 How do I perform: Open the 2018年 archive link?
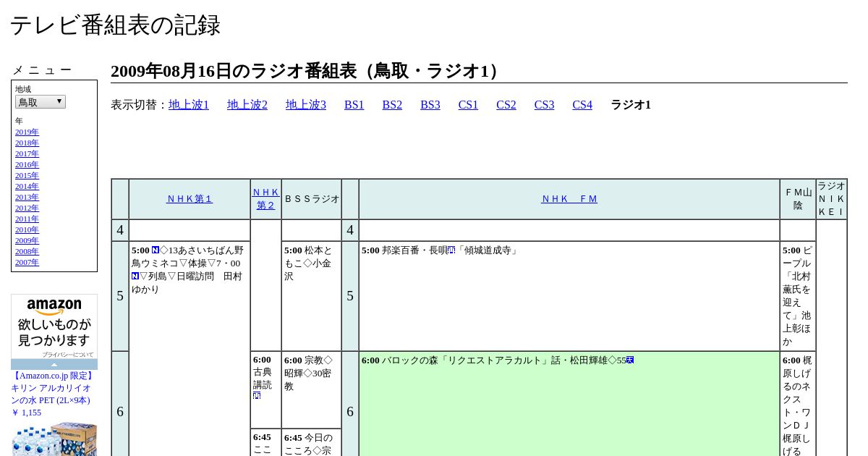[27, 143]
